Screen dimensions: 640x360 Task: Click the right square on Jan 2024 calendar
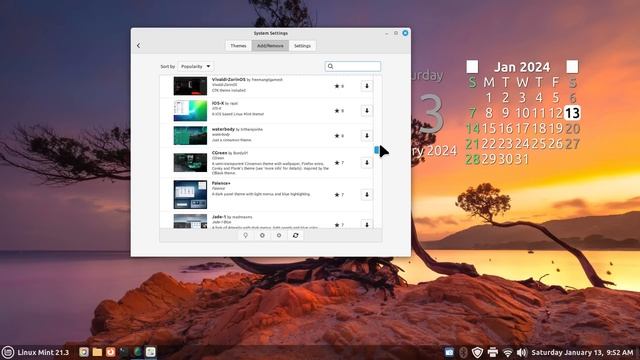point(572,67)
